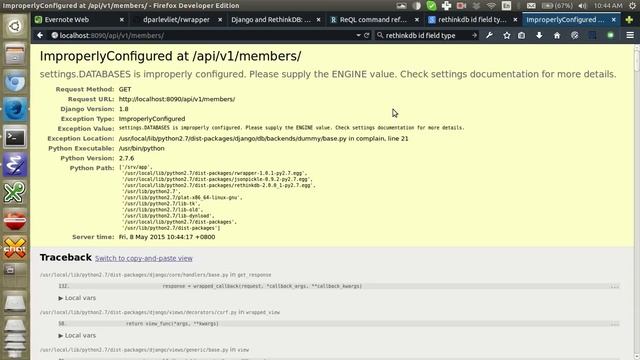Viewport: 640px width, 360px height.
Task: Open the green X application in launcher
Action: click(15, 192)
